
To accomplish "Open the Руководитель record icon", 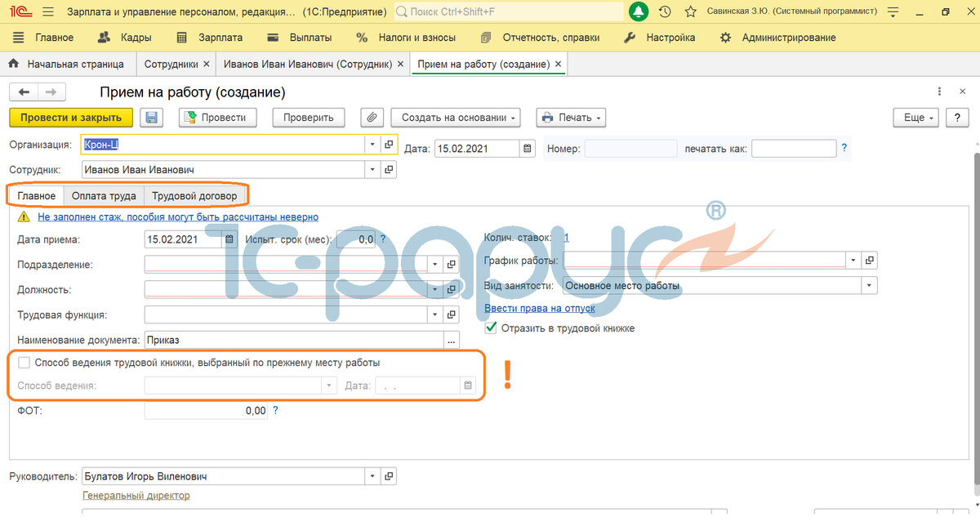I will click(x=389, y=476).
